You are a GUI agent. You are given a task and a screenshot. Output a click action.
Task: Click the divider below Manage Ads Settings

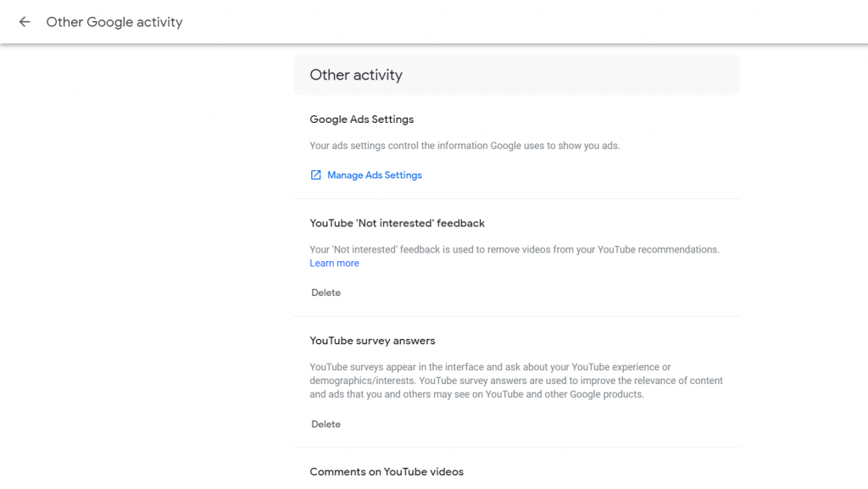tap(515, 198)
